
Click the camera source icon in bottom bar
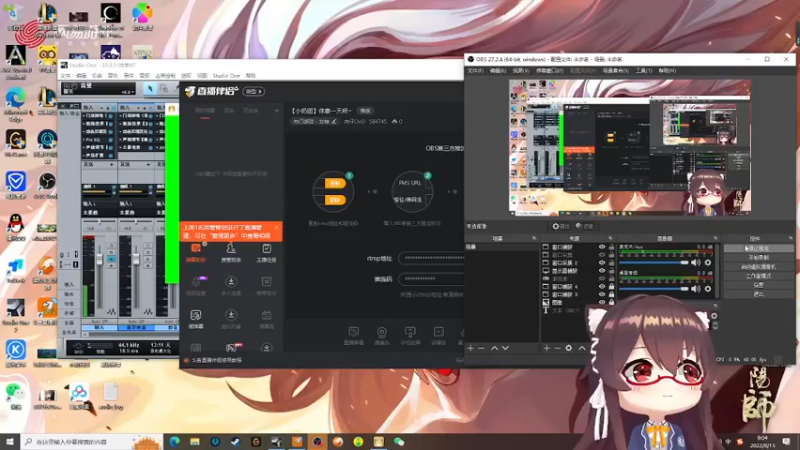click(382, 333)
